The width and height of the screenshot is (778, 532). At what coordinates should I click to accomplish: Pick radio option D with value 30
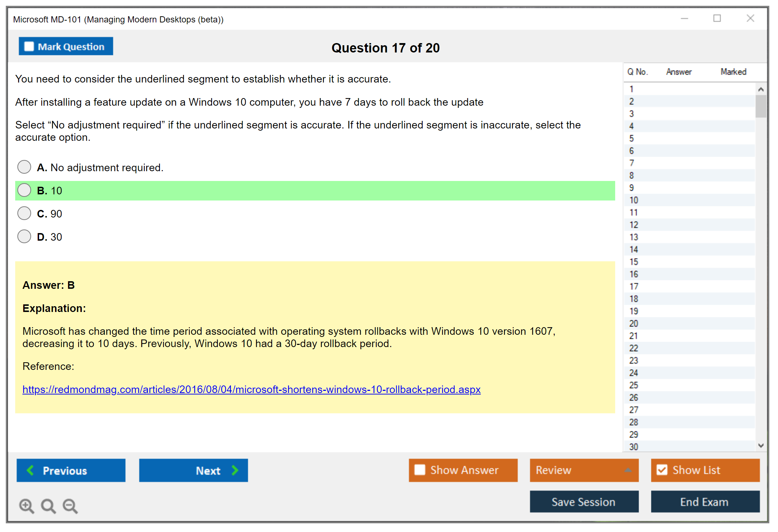coord(24,237)
